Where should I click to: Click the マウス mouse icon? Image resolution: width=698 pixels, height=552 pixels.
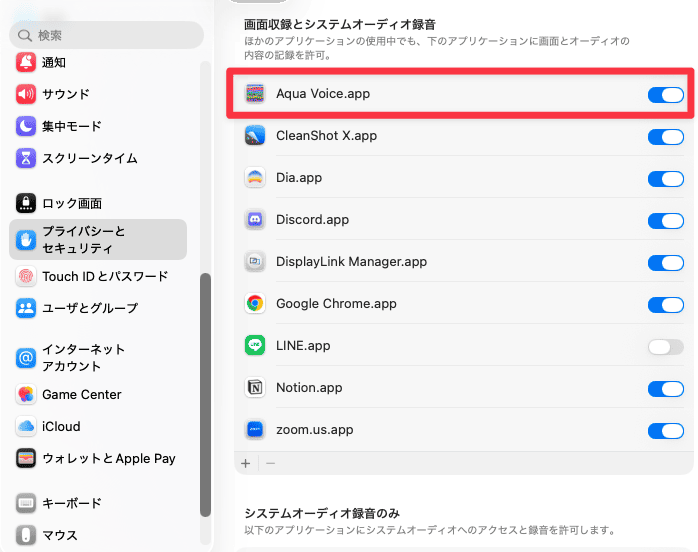26,536
